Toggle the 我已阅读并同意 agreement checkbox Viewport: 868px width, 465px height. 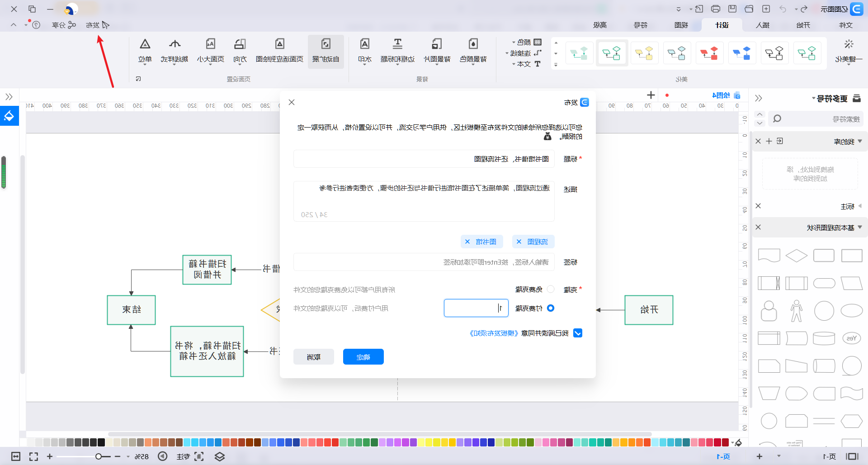tap(578, 333)
